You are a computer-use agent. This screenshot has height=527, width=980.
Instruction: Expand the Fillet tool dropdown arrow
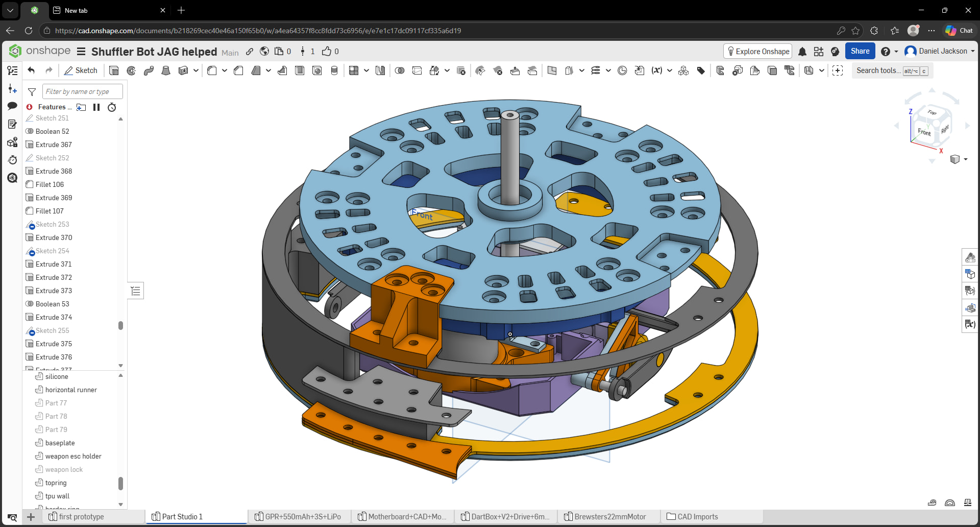225,70
